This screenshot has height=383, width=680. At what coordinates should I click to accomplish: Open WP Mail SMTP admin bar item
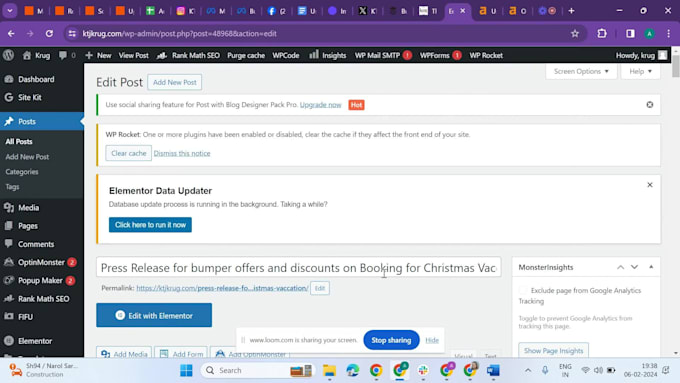pos(383,56)
